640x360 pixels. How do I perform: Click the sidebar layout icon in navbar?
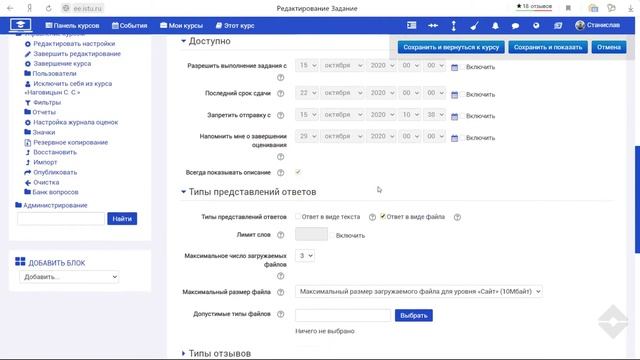pos(411,25)
